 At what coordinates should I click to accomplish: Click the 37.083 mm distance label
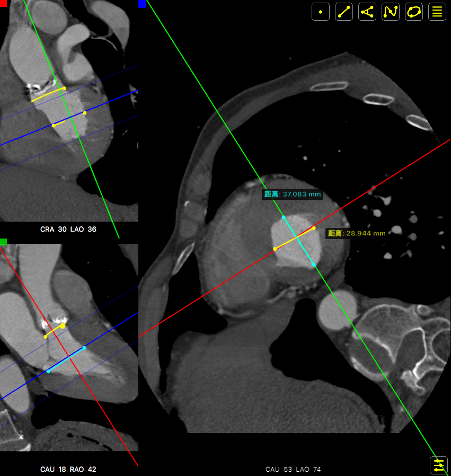point(293,195)
